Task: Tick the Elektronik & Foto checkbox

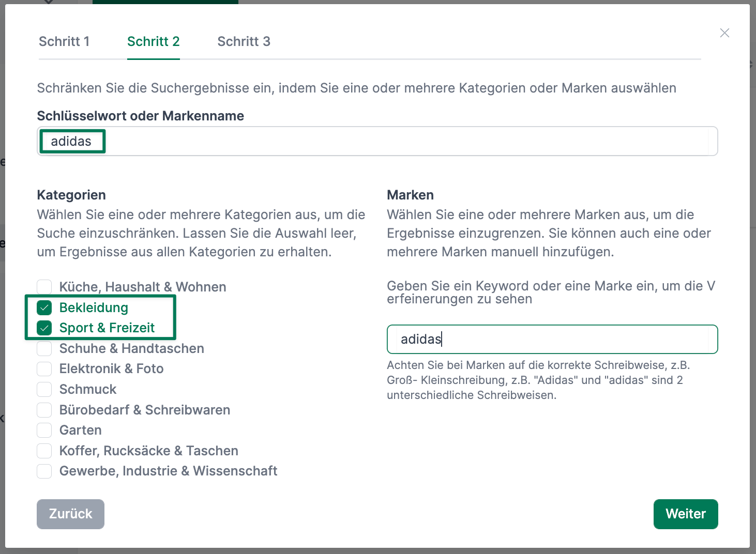Action: pyautogui.click(x=44, y=369)
